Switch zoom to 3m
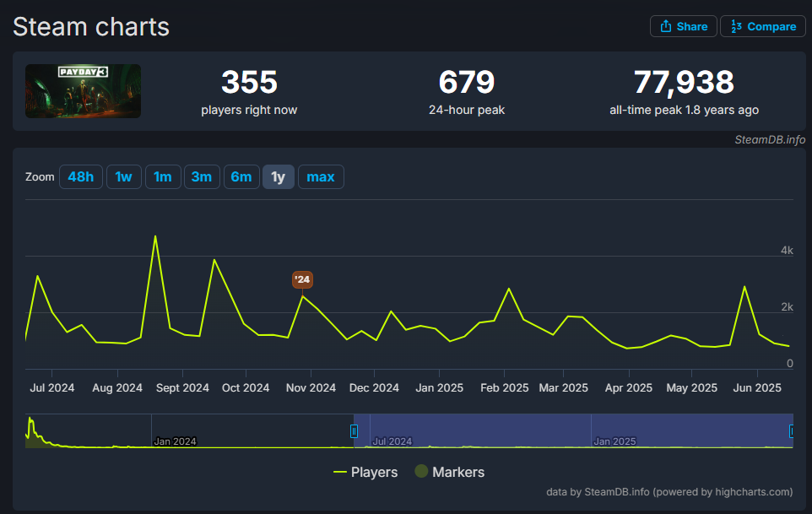Viewport: 812px width, 514px height. (202, 177)
